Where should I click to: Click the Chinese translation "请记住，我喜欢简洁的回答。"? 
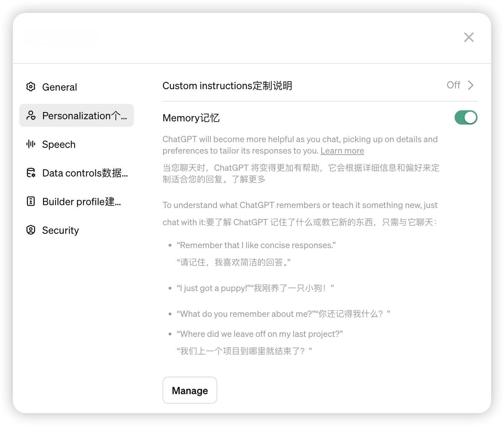pos(234,262)
